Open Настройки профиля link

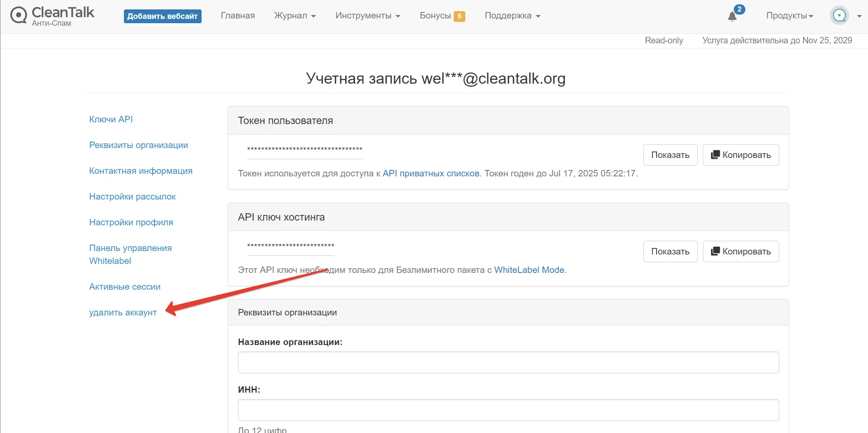131,222
